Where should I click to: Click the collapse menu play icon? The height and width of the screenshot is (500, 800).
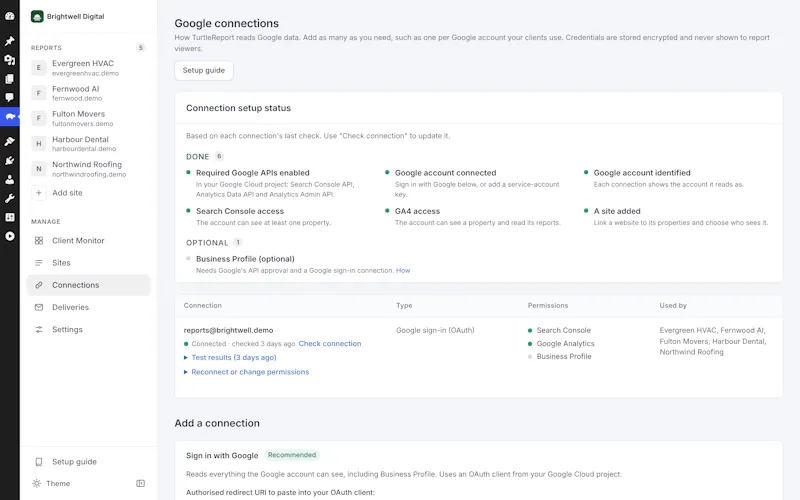click(10, 236)
